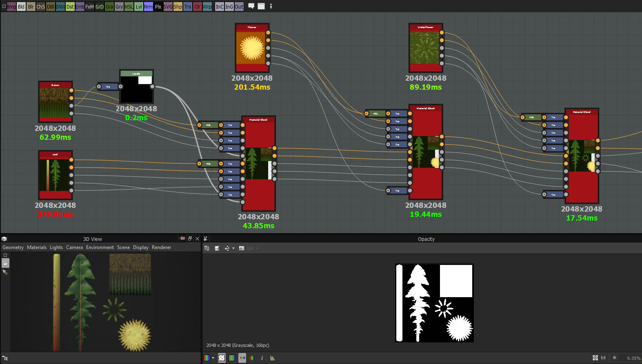Open the Lights menu
The image size is (642, 364).
tap(56, 247)
